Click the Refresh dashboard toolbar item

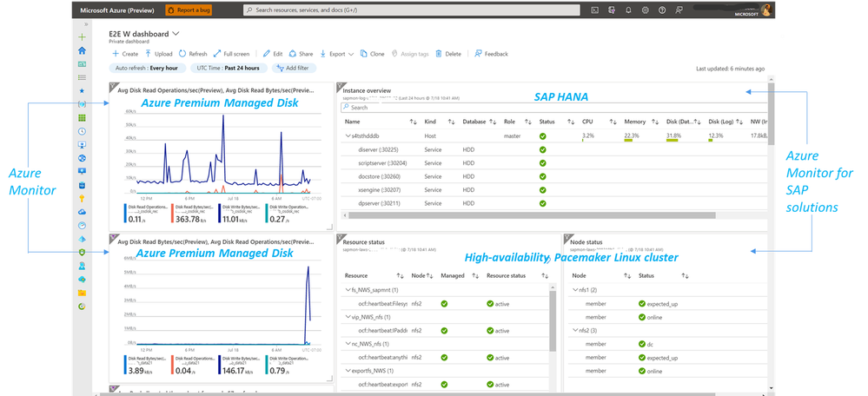coord(193,54)
